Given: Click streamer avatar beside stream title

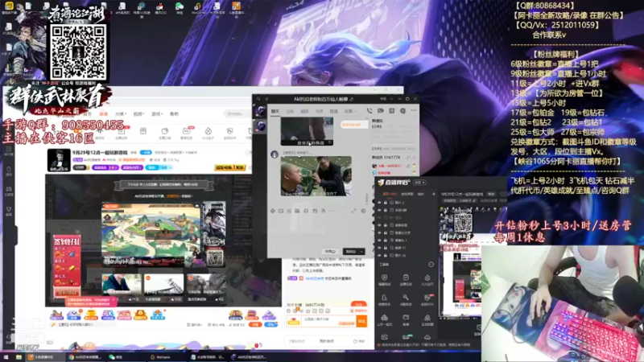Looking at the screenshot, I should [59, 160].
